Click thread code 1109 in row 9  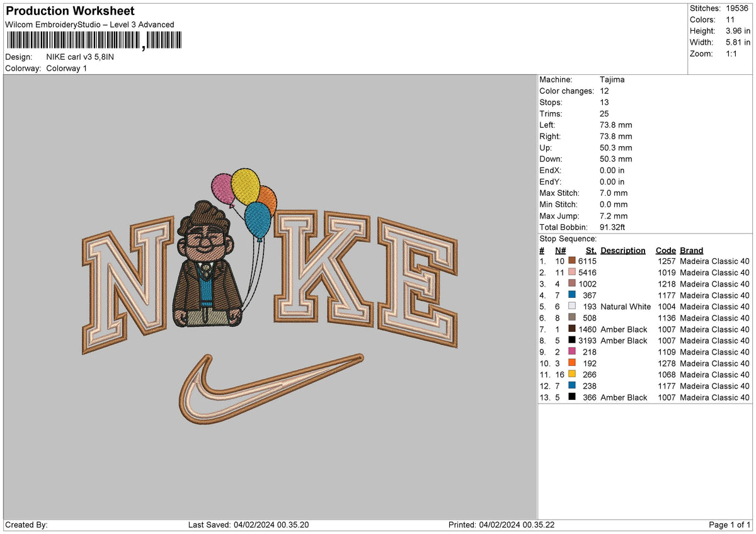click(667, 352)
